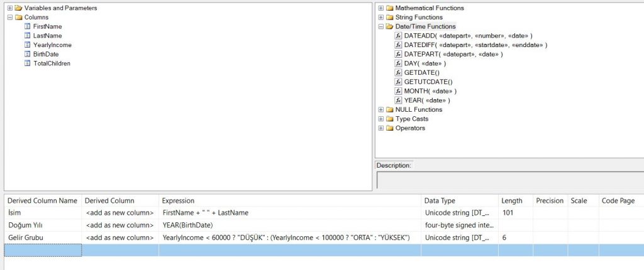Click the empty new row name cell
Viewport: 644px width, 270px height.
pyautogui.click(x=43, y=251)
